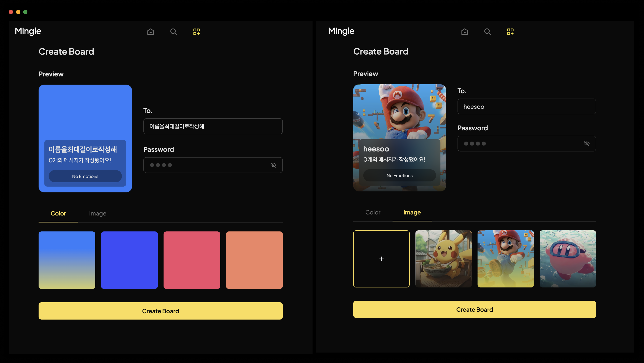Click heesoo name on Mario preview card
Image resolution: width=644 pixels, height=363 pixels.
376,149
